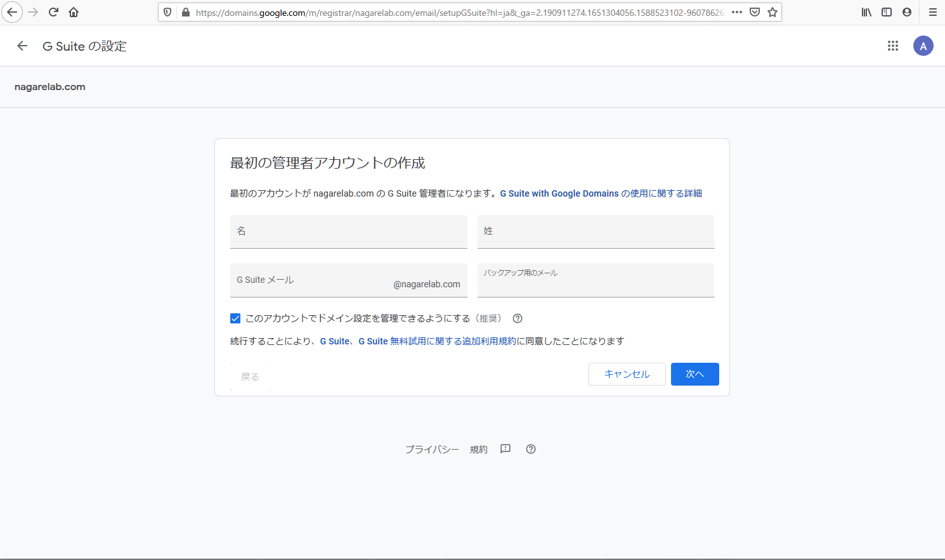Open G Suite with Google Domains details link
The image size is (945, 560).
(601, 193)
